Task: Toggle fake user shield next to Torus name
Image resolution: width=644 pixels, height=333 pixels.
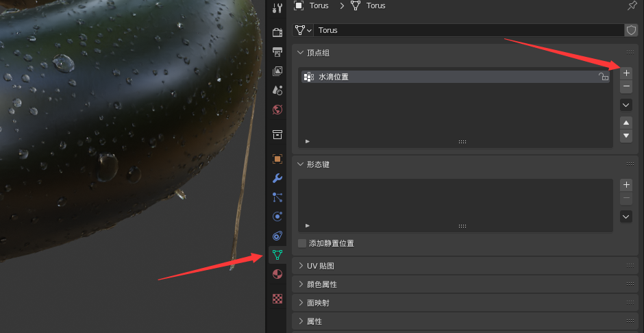Action: [x=631, y=30]
